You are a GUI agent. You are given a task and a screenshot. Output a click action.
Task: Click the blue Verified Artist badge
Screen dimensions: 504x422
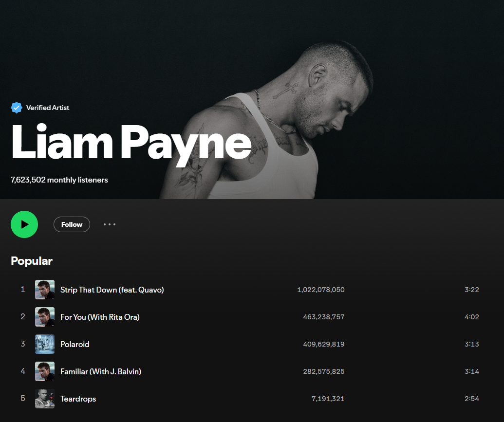tap(17, 108)
